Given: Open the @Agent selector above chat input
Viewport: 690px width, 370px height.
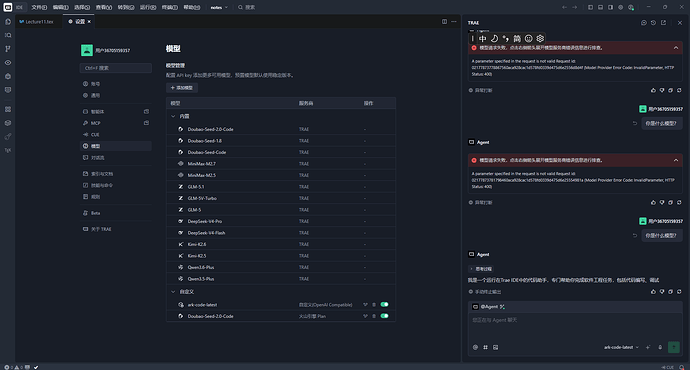Looking at the screenshot, I should pyautogui.click(x=488, y=307).
